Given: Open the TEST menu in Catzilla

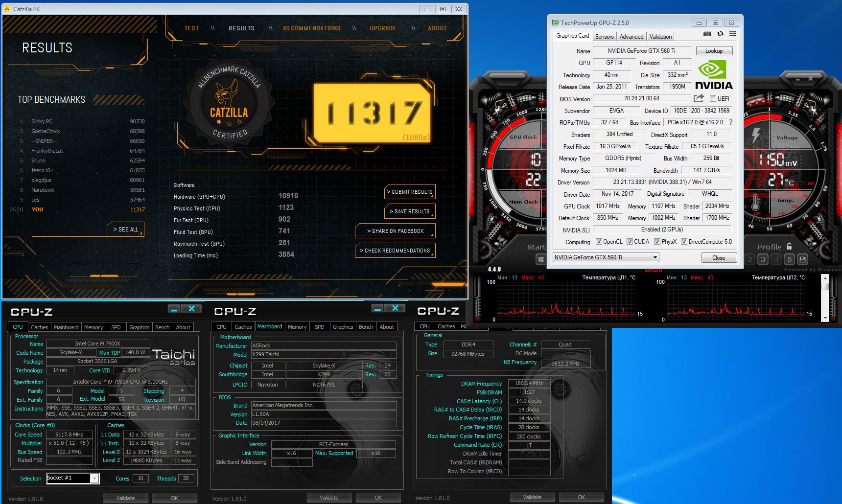Looking at the screenshot, I should tap(191, 28).
